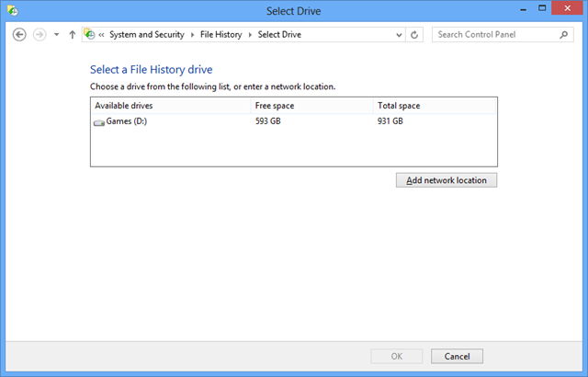The height and width of the screenshot is (377, 588).
Task: Refresh the Select Drive page
Action: click(415, 35)
